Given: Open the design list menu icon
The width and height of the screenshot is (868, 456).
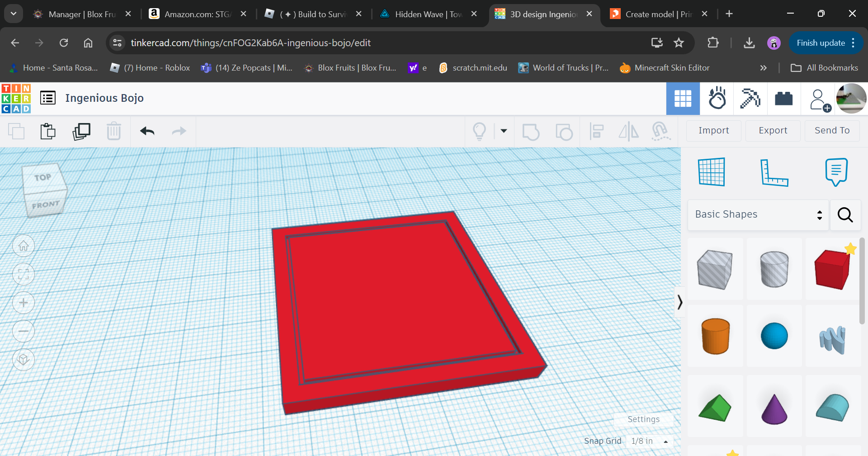Looking at the screenshot, I should tap(48, 98).
